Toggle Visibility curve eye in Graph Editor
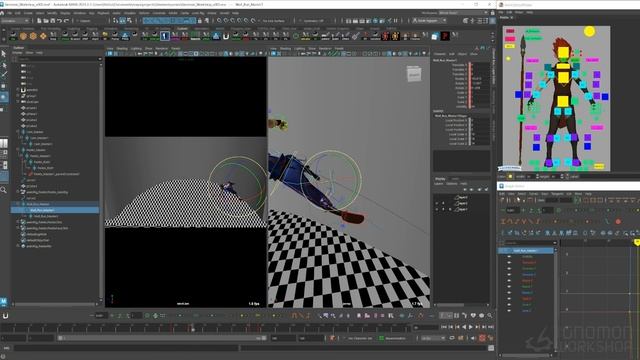Viewport: 640px width, 360px height. click(x=509, y=256)
